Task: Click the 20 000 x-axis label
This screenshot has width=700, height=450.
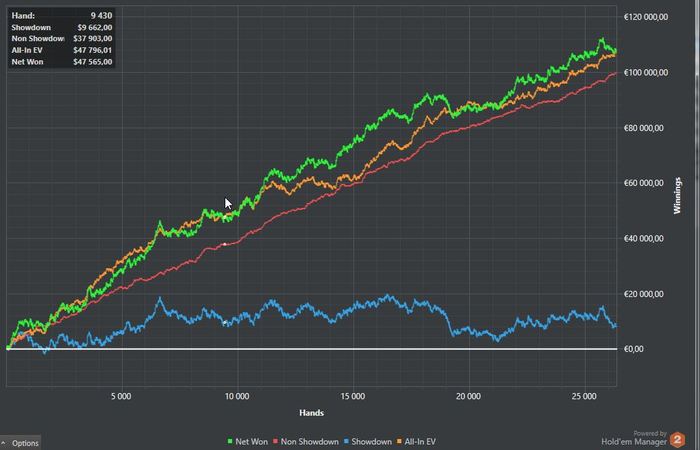Action: tap(468, 396)
